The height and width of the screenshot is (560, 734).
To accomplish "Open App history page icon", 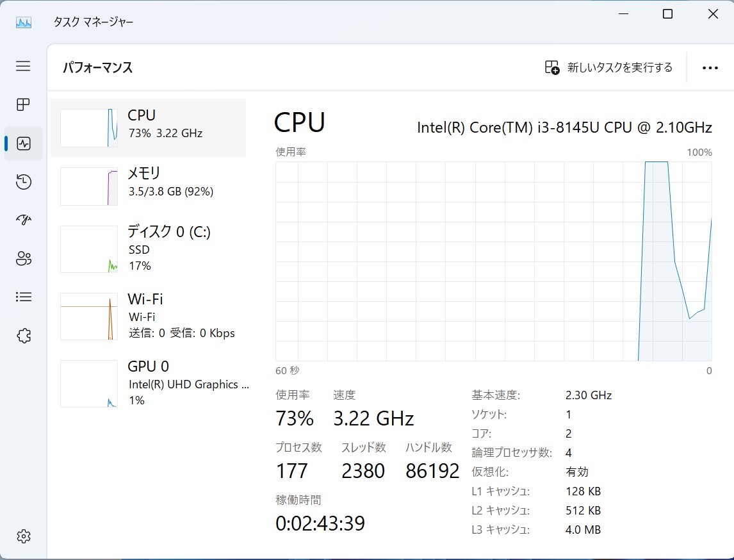I will pos(23,182).
